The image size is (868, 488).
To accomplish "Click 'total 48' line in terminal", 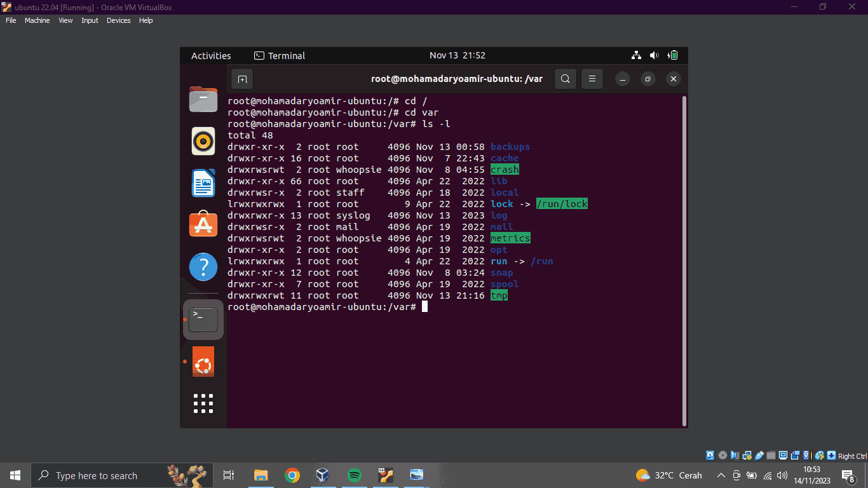I will click(x=250, y=135).
